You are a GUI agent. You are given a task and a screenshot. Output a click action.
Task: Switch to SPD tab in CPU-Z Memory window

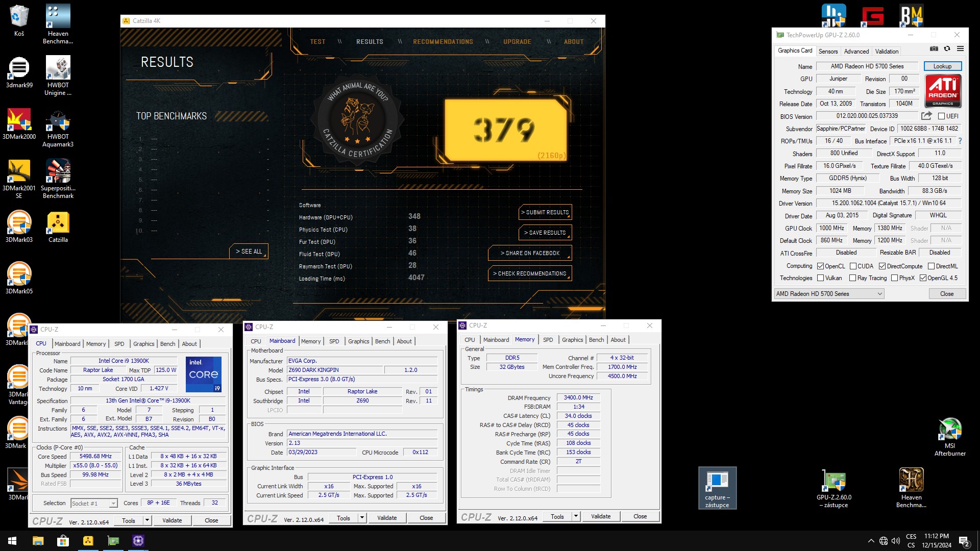pos(548,340)
